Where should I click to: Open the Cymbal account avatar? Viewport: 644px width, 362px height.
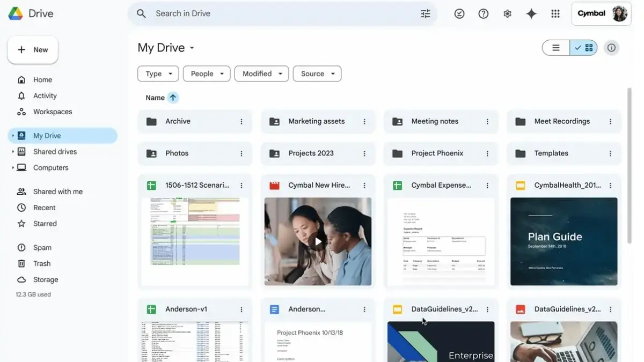(x=619, y=13)
